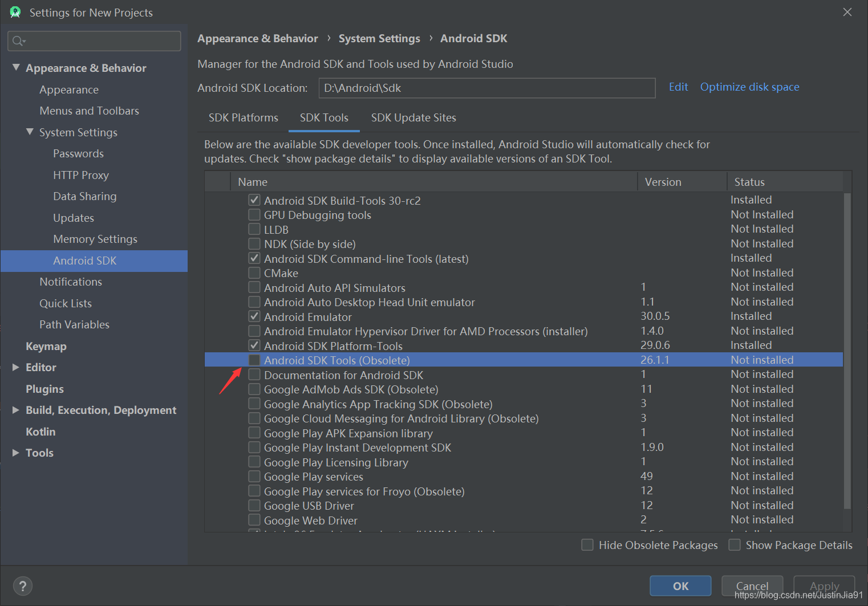This screenshot has width=868, height=606.
Task: Click the Edit link
Action: click(678, 87)
